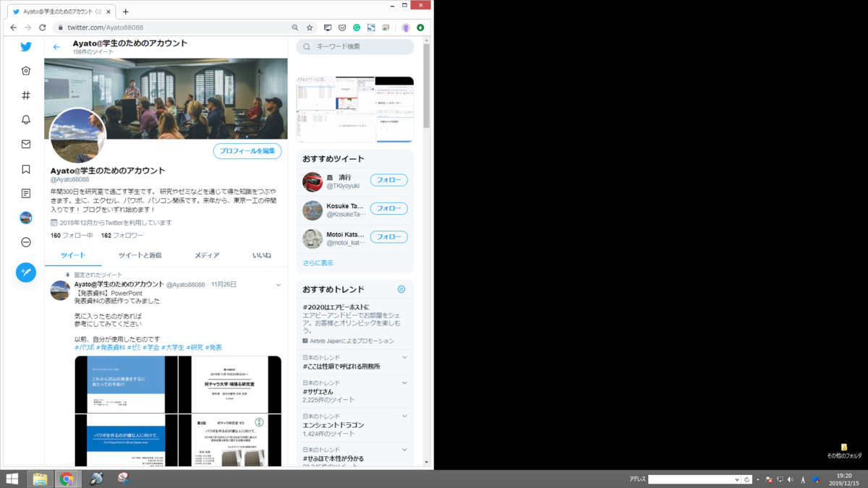
Task: Switch to the ツイートと返信 tab
Action: point(141,255)
